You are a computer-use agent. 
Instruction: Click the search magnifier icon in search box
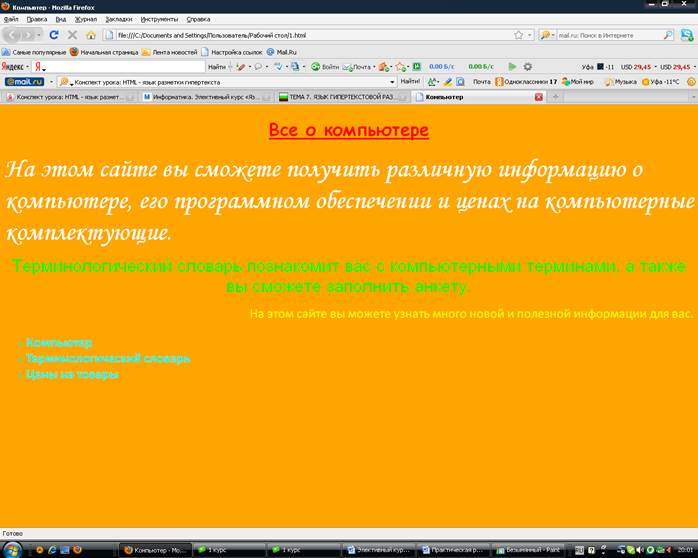pyautogui.click(x=668, y=35)
